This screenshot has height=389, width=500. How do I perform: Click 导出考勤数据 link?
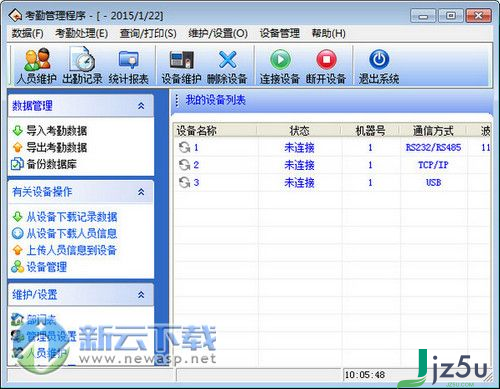57,147
